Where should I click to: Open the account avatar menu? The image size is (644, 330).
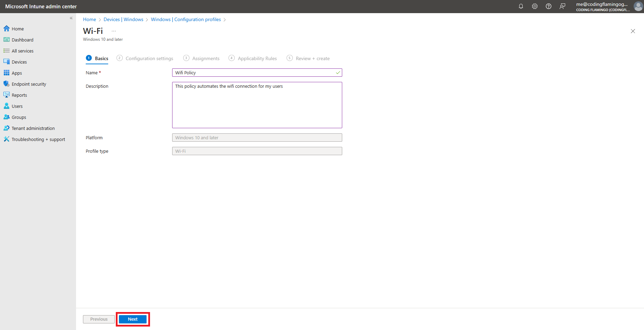click(x=638, y=6)
